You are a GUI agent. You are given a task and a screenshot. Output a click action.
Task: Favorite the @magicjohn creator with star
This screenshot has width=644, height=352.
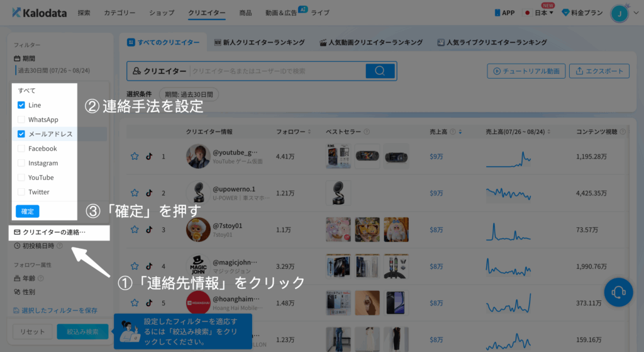(x=135, y=266)
